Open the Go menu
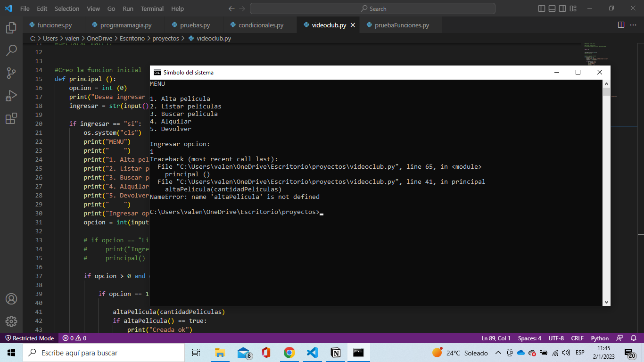This screenshot has width=644, height=362. pos(111,8)
